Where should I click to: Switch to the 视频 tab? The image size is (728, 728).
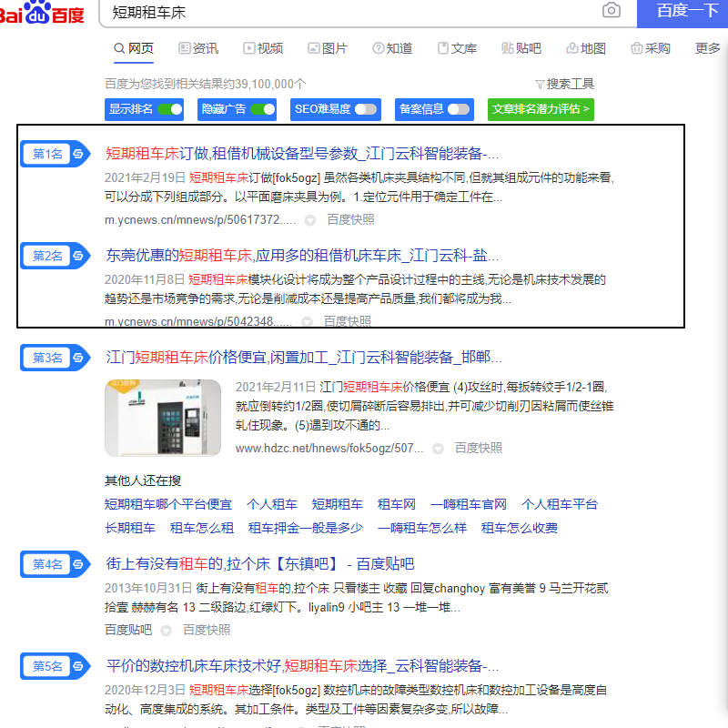click(x=263, y=48)
